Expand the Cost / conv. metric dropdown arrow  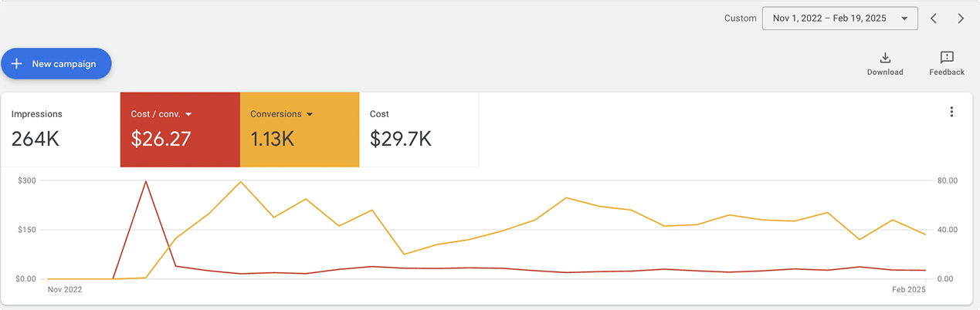pos(188,115)
